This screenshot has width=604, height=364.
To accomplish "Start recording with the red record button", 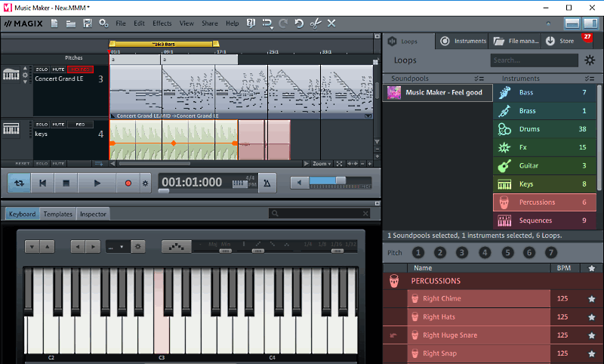I will [x=128, y=184].
